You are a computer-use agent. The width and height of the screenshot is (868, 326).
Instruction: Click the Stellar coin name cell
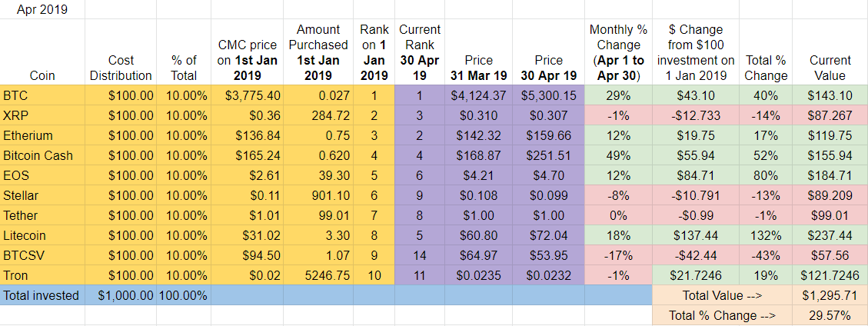(x=42, y=195)
